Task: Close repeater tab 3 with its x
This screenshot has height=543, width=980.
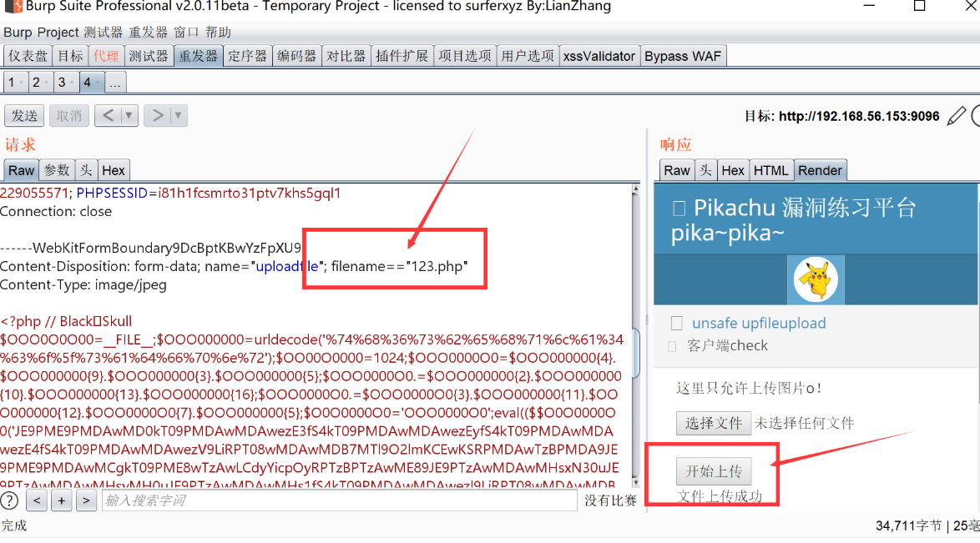Action: point(72,83)
